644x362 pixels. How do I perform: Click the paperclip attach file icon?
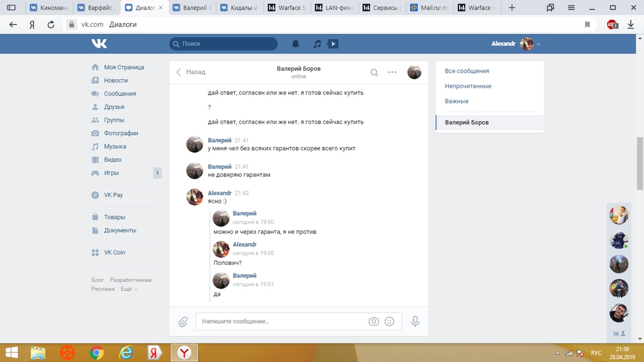[183, 321]
